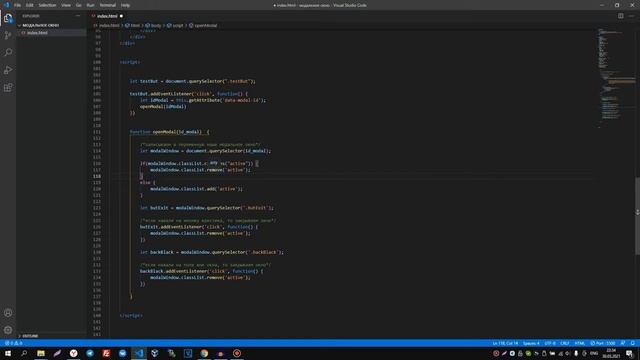Screen dimensions: 640x360
Task: Click the function openModal declaration line
Action: tap(169, 132)
